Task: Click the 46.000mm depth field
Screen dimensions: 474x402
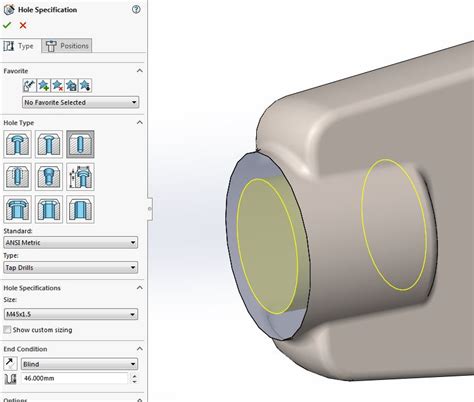Action: 75,378
